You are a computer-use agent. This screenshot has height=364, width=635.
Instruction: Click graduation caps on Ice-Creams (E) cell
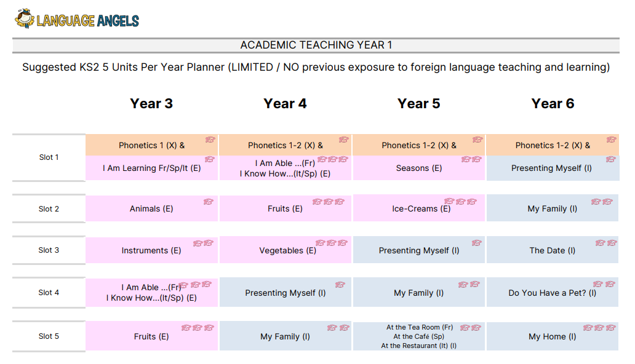[x=460, y=201]
